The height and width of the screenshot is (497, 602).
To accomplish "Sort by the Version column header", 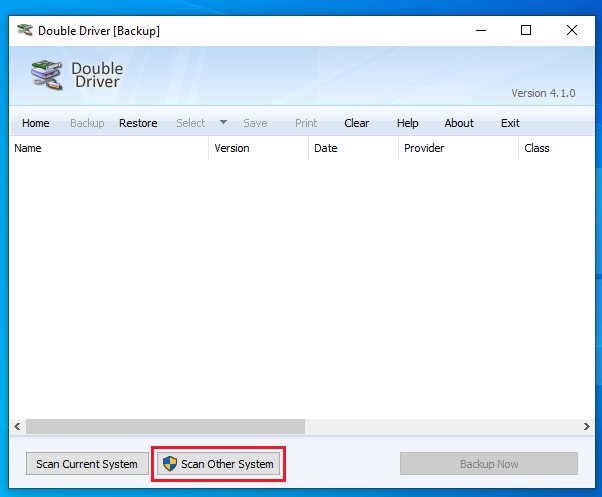I will coord(258,148).
